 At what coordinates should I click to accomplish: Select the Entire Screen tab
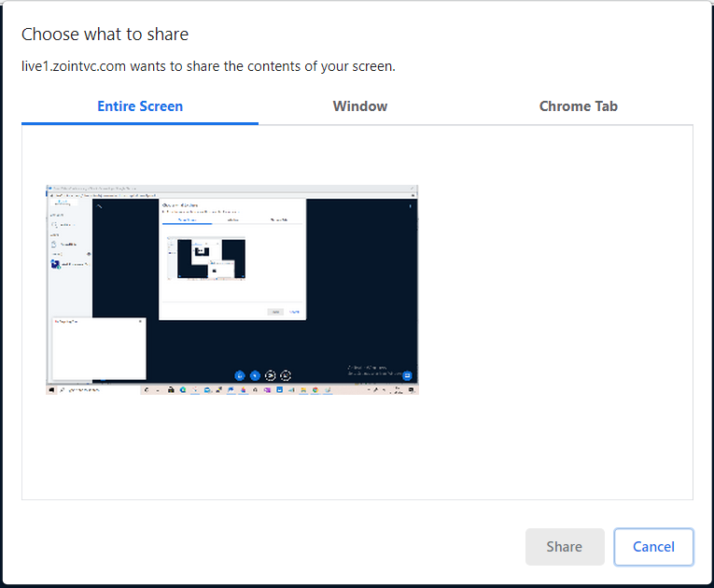[140, 106]
